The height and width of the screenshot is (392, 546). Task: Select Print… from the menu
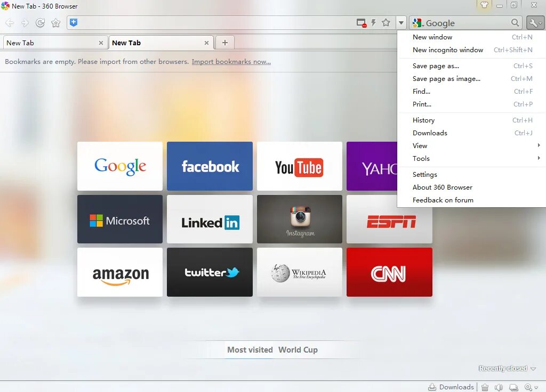(x=472, y=104)
